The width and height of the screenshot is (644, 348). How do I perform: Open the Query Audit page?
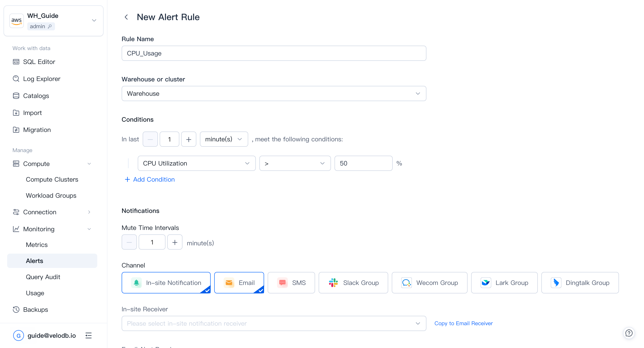(x=43, y=277)
